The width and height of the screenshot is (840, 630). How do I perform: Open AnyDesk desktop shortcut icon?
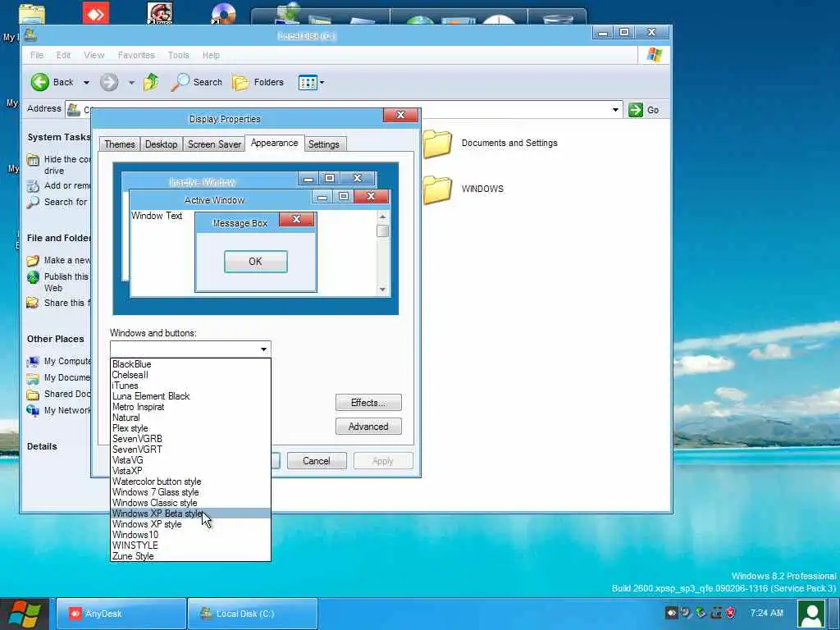click(96, 14)
